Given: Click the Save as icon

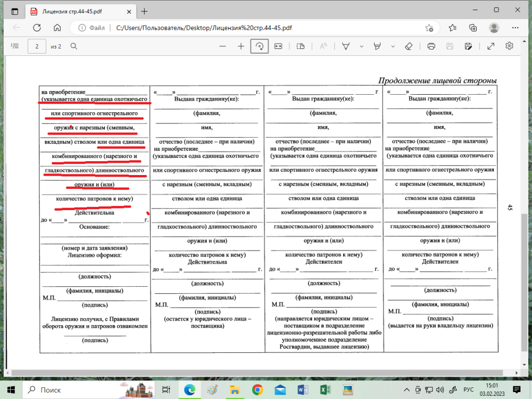Looking at the screenshot, I should pyautogui.click(x=468, y=46).
